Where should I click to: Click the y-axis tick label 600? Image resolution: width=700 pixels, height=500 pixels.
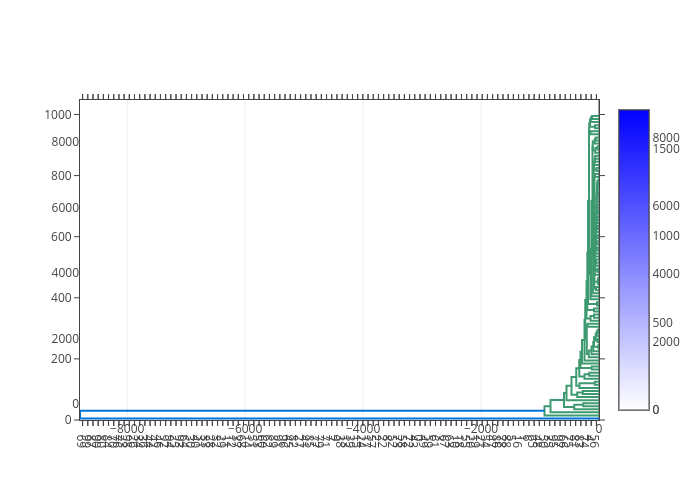tap(61, 237)
